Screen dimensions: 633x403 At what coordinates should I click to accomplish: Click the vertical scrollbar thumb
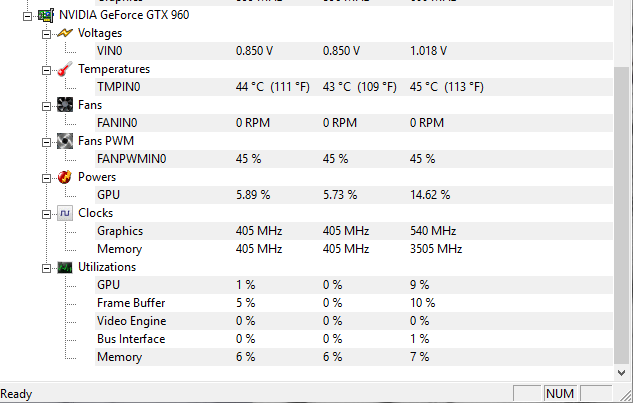click(x=621, y=215)
